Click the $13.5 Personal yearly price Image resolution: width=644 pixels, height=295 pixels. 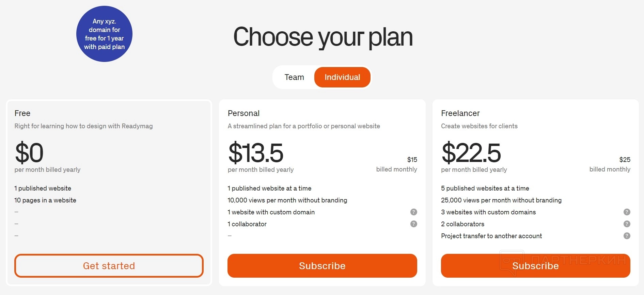256,153
